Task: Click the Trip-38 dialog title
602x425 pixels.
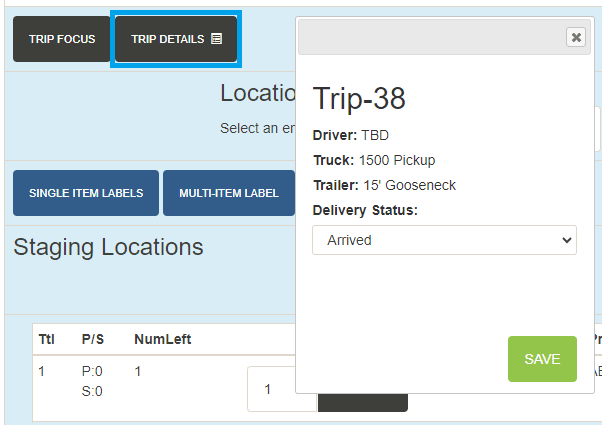Action: (359, 99)
